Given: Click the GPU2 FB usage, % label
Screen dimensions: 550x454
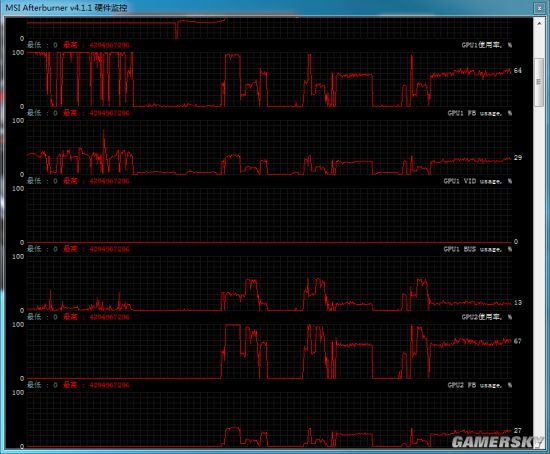Looking at the screenshot, I should tap(479, 385).
